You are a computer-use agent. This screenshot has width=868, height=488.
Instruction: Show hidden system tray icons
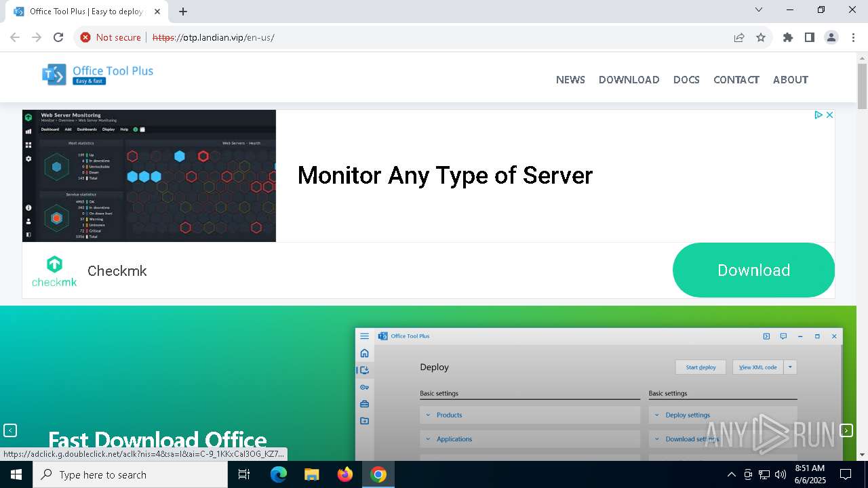[731, 474]
